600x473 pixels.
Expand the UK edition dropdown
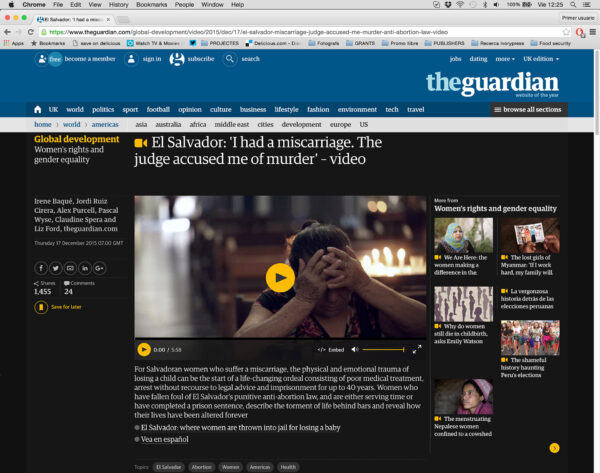coord(541,59)
